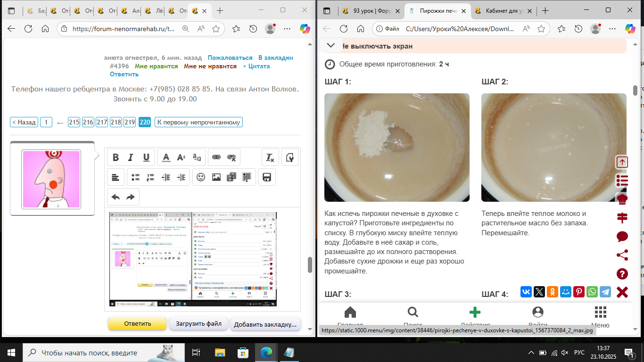644x362 pixels.
Task: Open the text color option in the editor
Action: point(166,157)
